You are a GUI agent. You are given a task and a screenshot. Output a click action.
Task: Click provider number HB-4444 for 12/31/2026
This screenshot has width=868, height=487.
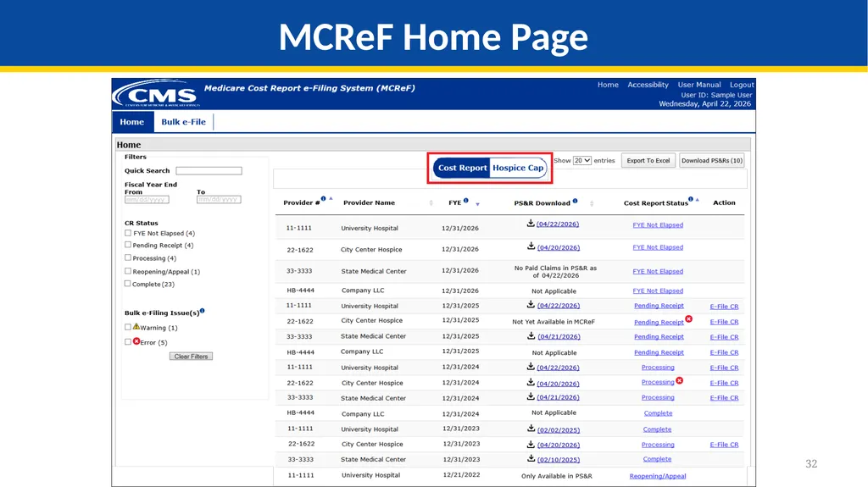[x=301, y=291]
